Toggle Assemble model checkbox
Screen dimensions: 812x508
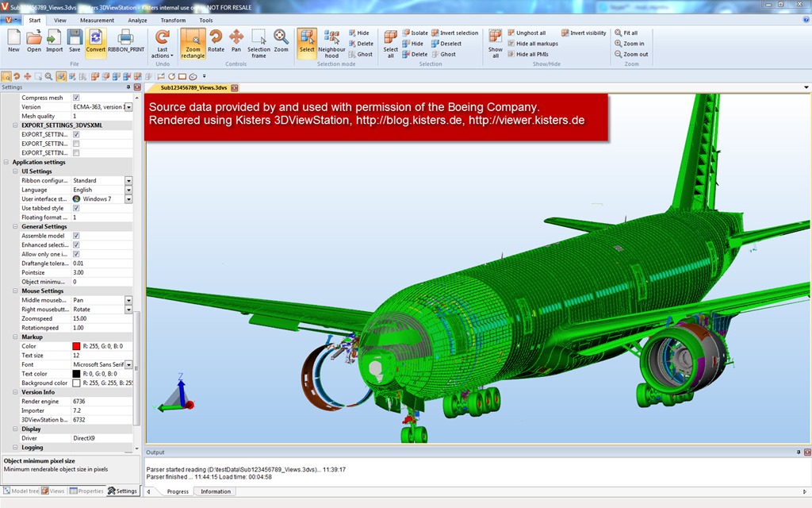[x=76, y=235]
